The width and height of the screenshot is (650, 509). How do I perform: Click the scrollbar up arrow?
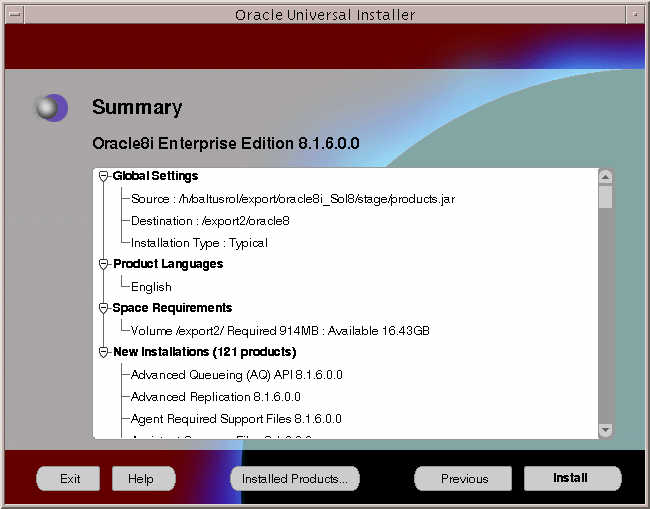pyautogui.click(x=605, y=177)
